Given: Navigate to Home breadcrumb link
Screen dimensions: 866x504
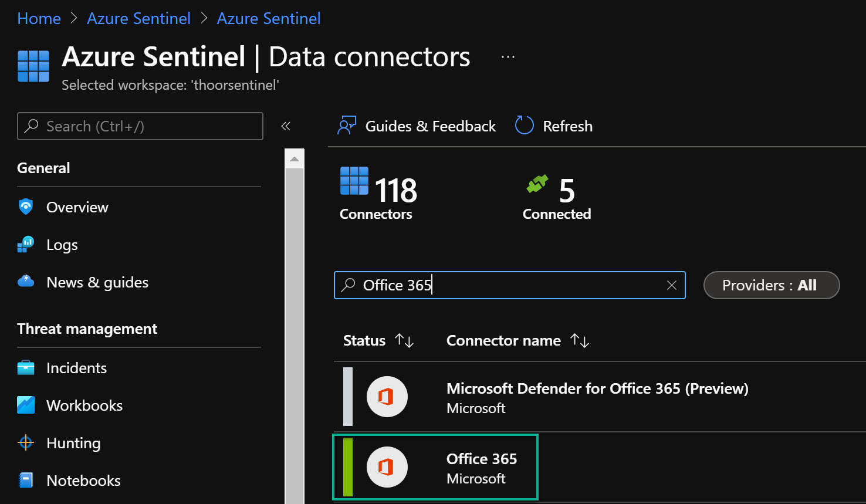Looking at the screenshot, I should pyautogui.click(x=39, y=19).
